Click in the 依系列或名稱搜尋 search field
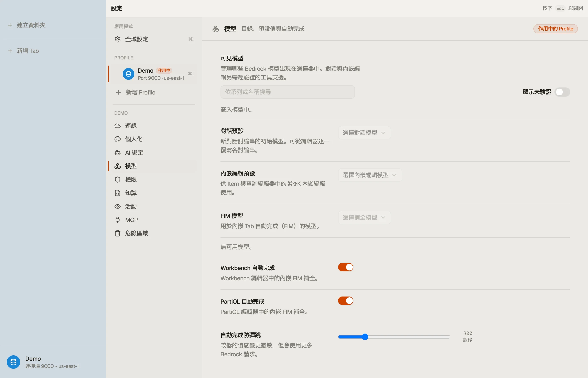This screenshot has height=378, width=588. (287, 92)
